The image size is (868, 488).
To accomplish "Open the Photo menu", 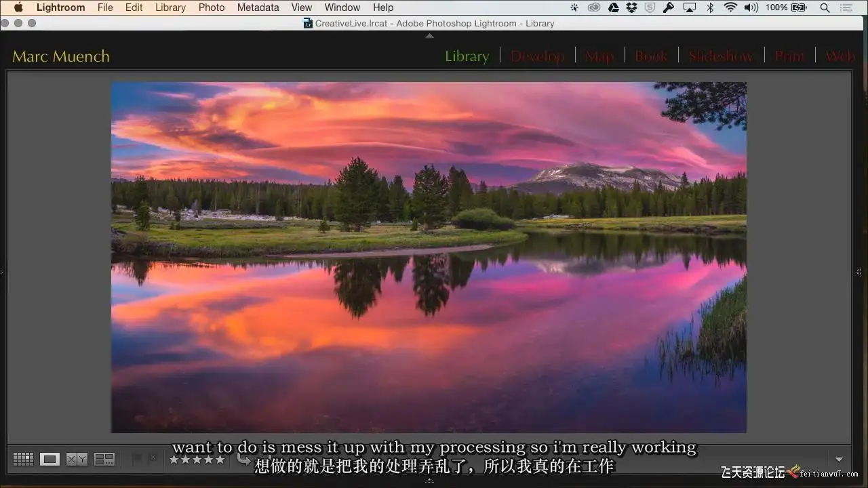I will pyautogui.click(x=212, y=7).
